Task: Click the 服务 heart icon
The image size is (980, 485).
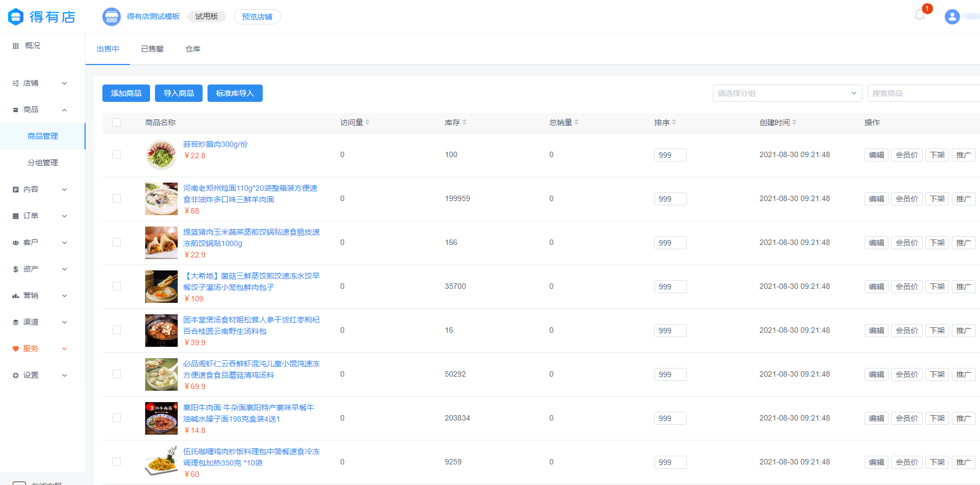Action: [x=16, y=349]
